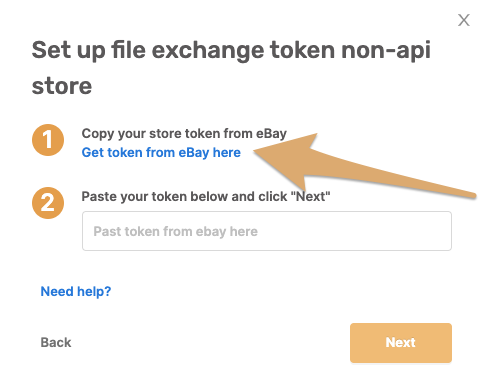The height and width of the screenshot is (379, 483).
Task: Click the Copy your store token instruction
Action: click(x=184, y=133)
